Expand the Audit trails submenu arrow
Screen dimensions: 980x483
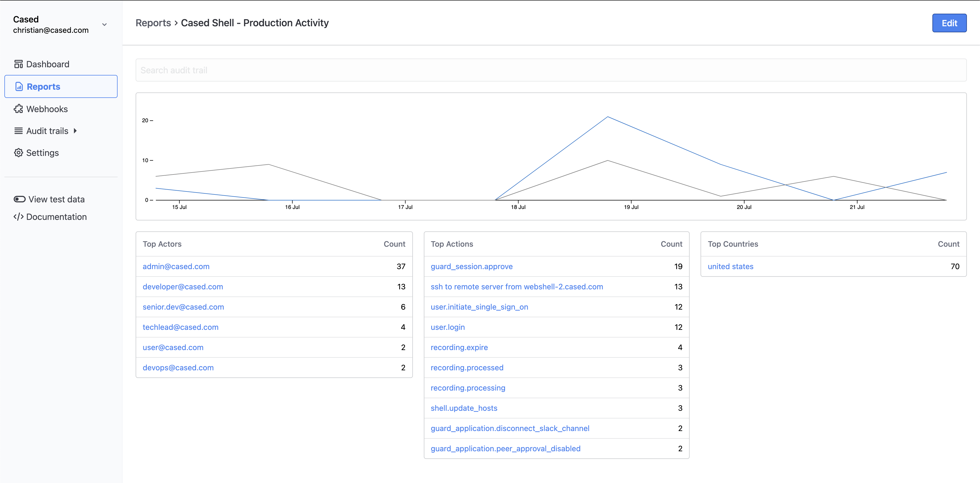75,131
